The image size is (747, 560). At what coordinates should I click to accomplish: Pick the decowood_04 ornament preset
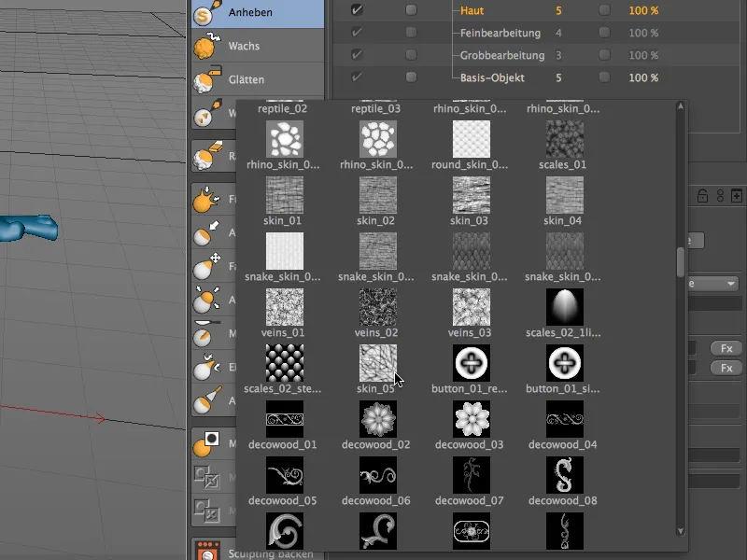point(565,418)
